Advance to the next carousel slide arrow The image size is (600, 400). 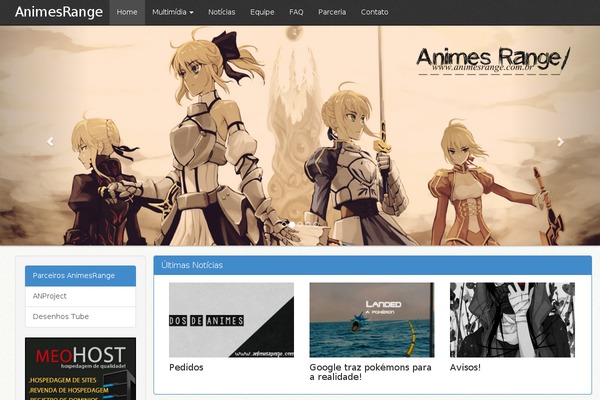560,142
